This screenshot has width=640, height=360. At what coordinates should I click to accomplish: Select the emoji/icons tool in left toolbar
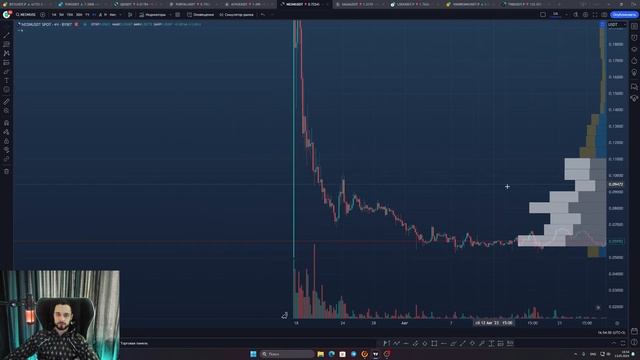(7, 90)
